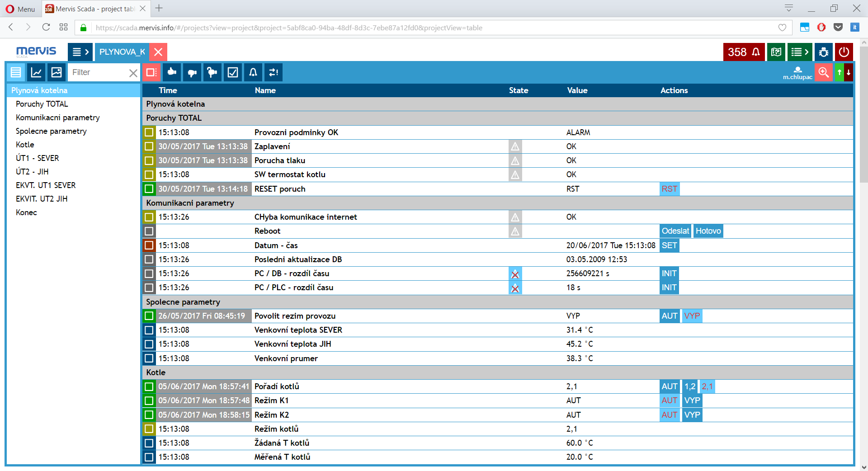
Task: Open the map view with the green map icon
Action: pyautogui.click(x=776, y=52)
